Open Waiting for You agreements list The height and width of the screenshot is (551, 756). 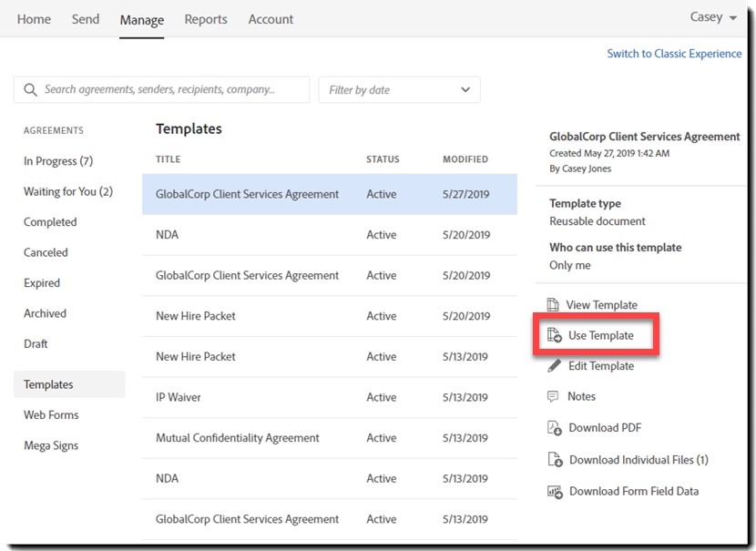[68, 191]
